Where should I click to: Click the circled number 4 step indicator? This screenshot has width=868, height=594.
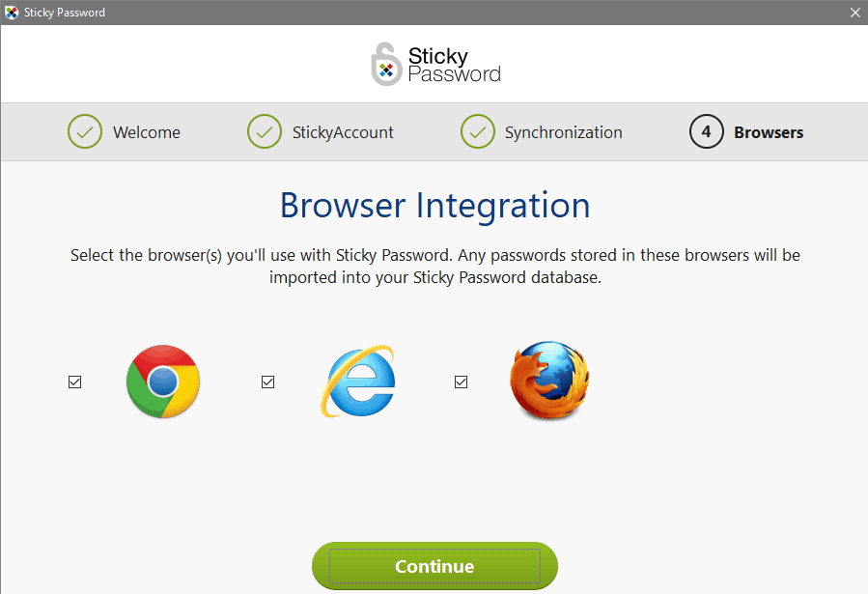(706, 131)
